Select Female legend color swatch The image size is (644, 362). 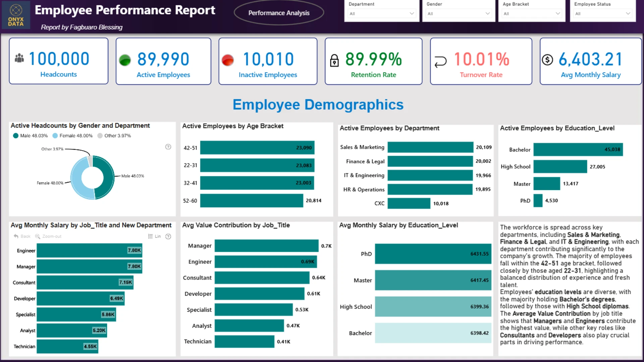pyautogui.click(x=55, y=136)
